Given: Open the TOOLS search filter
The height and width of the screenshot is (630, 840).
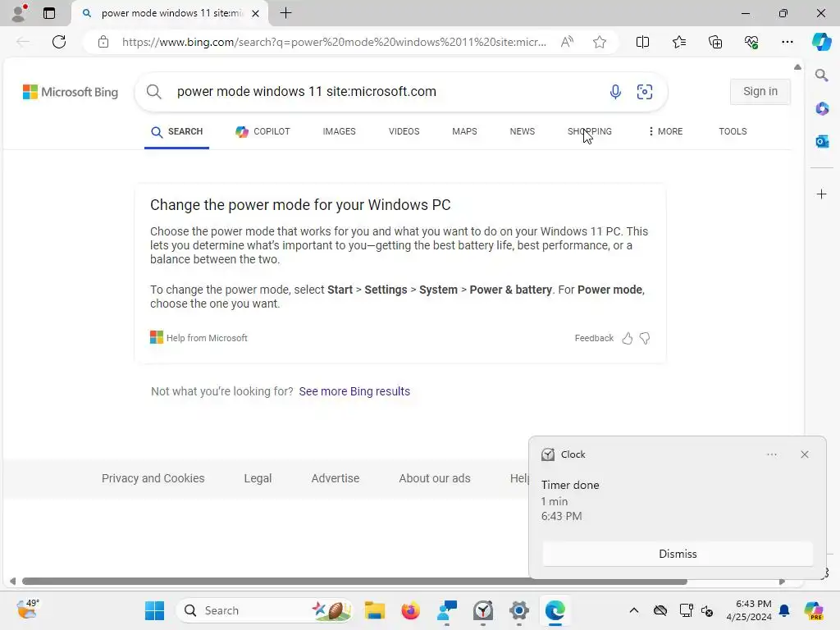Looking at the screenshot, I should [x=733, y=132].
